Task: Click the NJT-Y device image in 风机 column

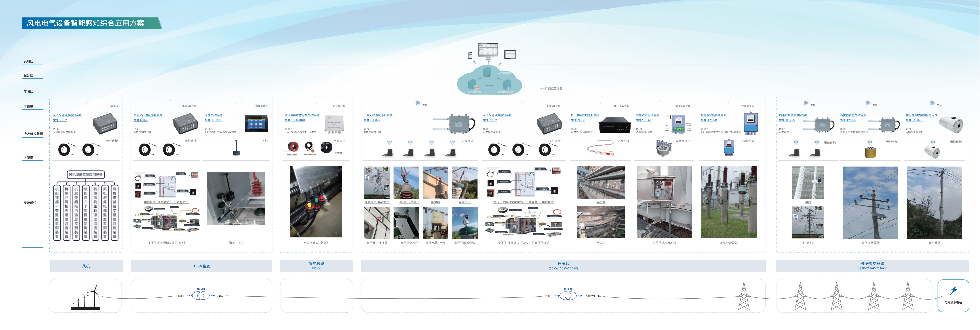Action: click(x=105, y=124)
